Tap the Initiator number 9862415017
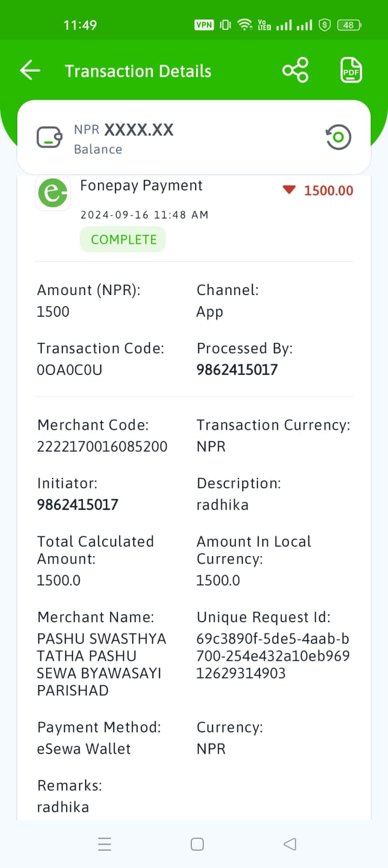Screen dimensions: 388x868 pos(77,505)
